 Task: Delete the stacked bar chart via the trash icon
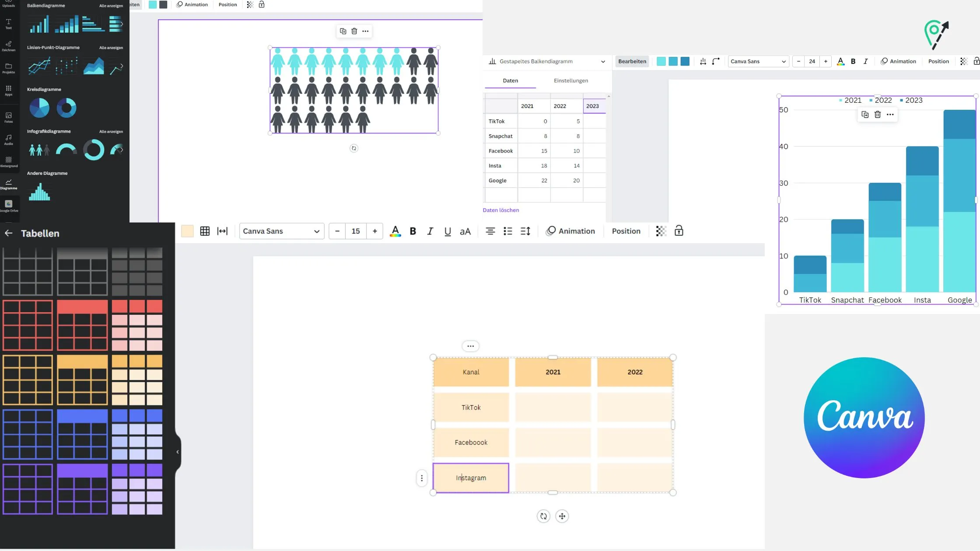click(x=878, y=115)
